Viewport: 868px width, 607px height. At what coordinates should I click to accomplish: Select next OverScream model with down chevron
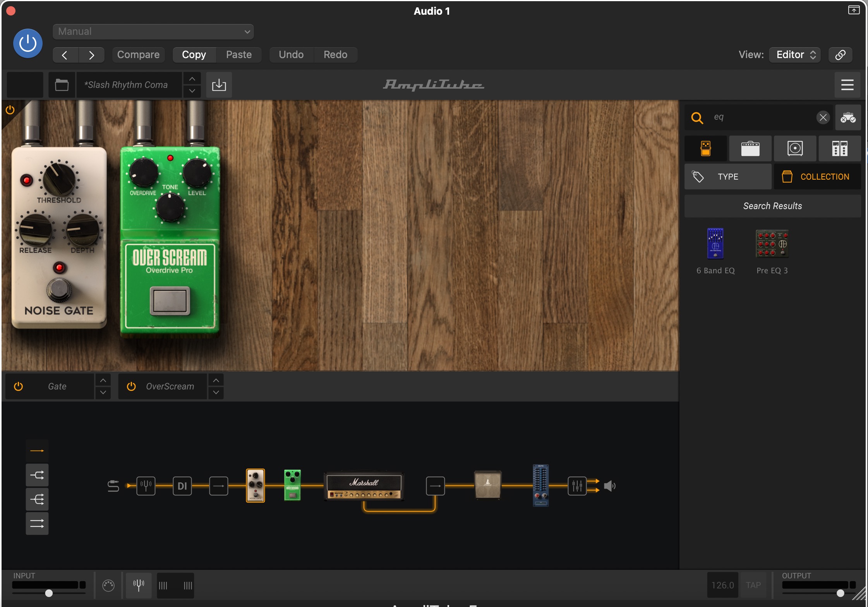216,393
